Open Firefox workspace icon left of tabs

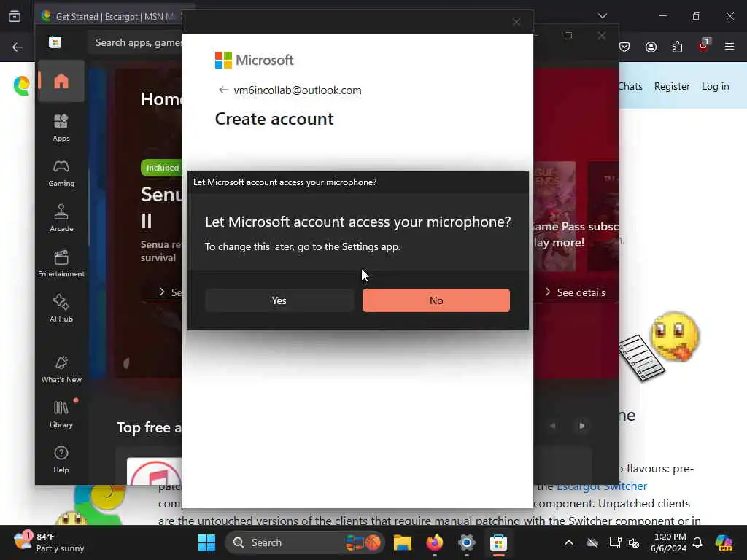15,16
